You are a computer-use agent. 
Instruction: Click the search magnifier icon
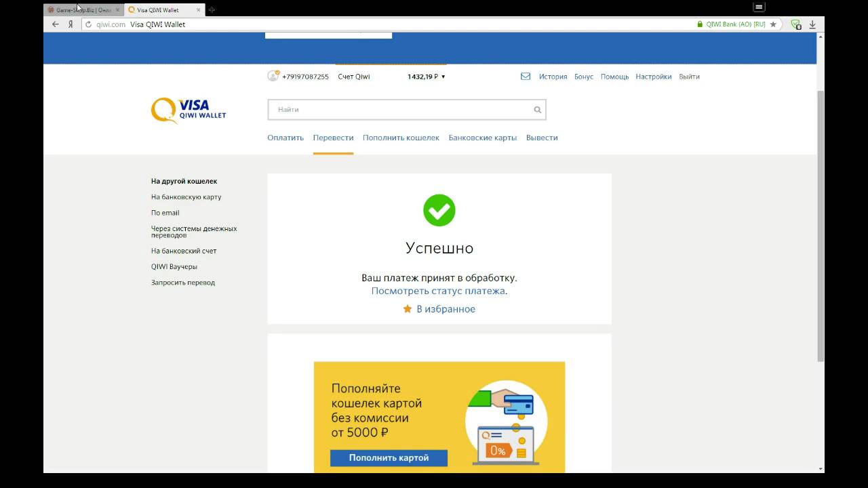537,110
